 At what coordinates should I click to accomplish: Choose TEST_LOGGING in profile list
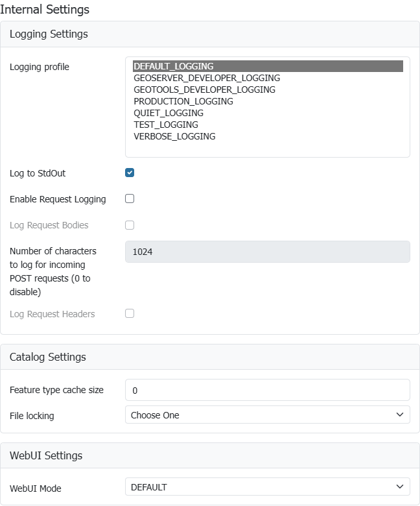(166, 125)
